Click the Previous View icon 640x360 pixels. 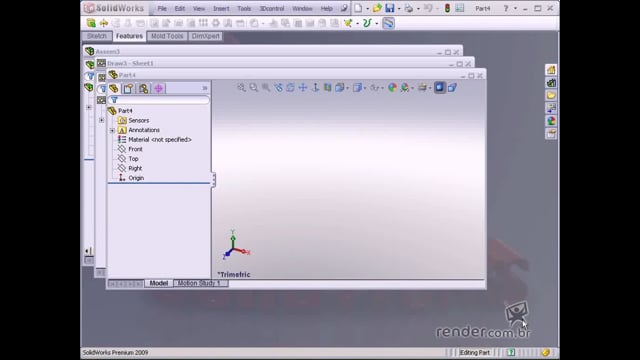pyautogui.click(x=278, y=87)
